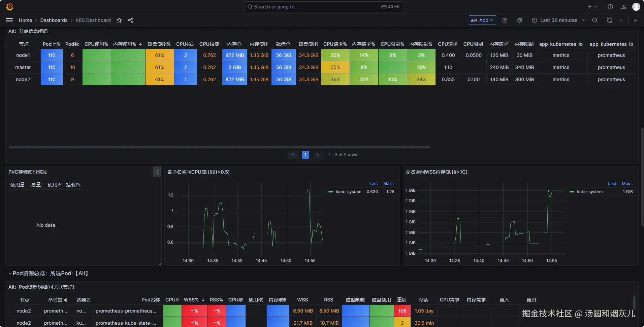
Task: Click the Grafana logo icon
Action: [x=10, y=7]
